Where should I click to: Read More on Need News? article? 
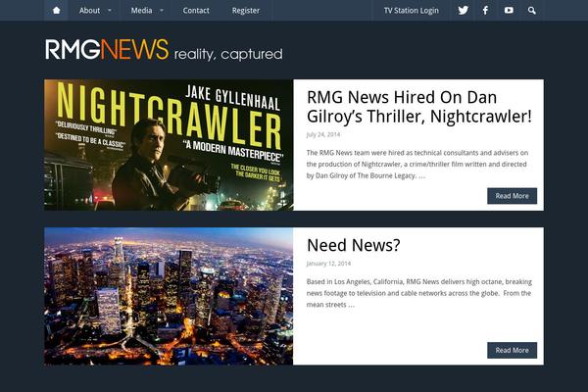coord(512,350)
